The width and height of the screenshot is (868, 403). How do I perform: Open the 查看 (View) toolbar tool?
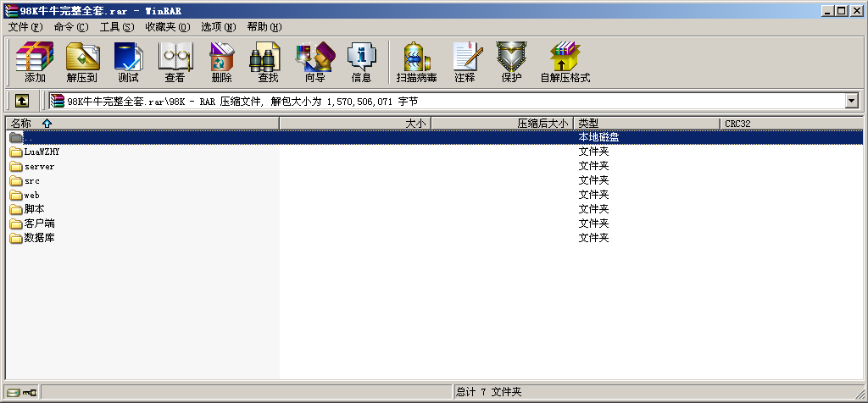click(175, 63)
